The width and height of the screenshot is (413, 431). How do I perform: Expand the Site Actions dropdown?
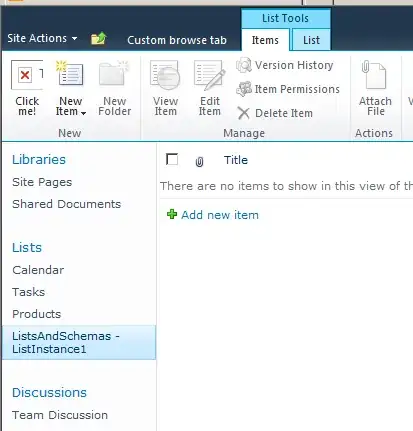(x=42, y=38)
